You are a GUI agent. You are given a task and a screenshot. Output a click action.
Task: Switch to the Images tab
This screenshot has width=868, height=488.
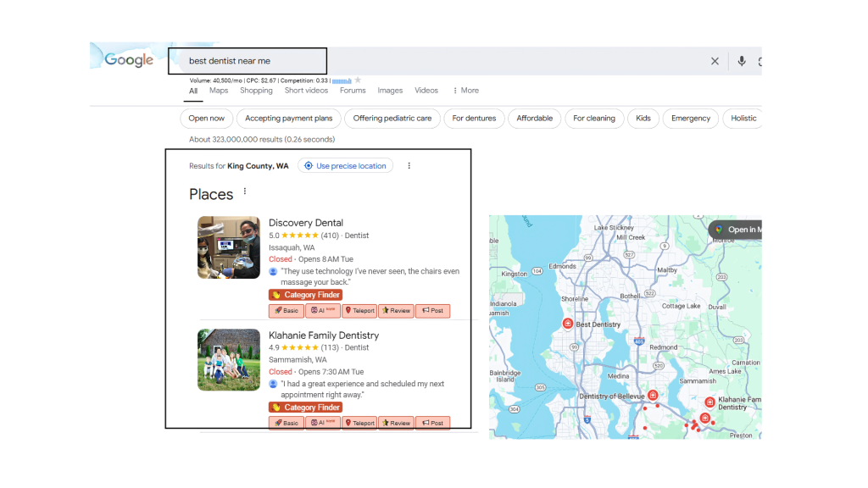click(x=390, y=90)
